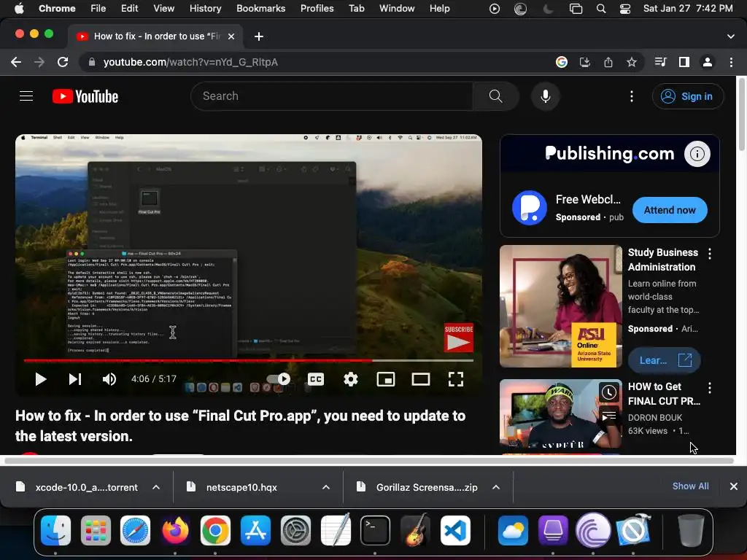
Task: Open a new tab with the plus button
Action: 259,36
